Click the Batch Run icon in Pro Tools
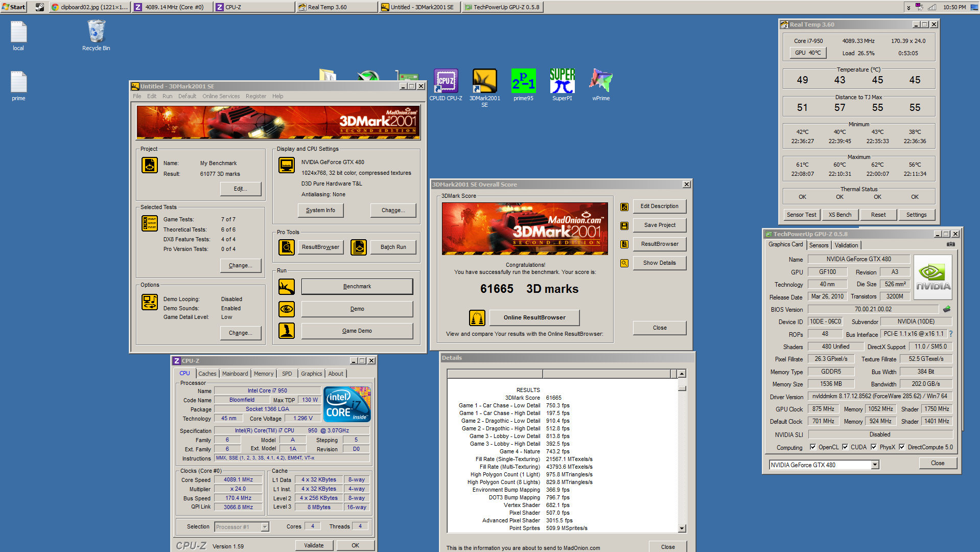980x552 pixels. (x=359, y=247)
